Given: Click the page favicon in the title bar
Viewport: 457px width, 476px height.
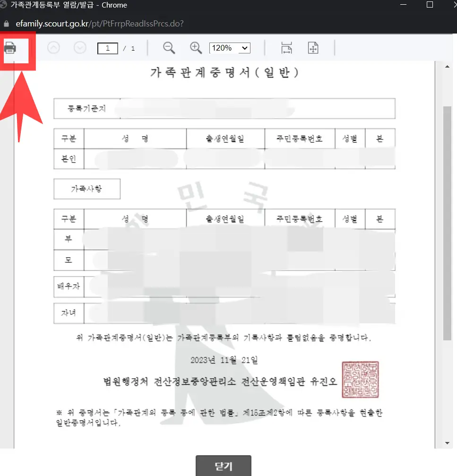Looking at the screenshot, I should coord(5,5).
